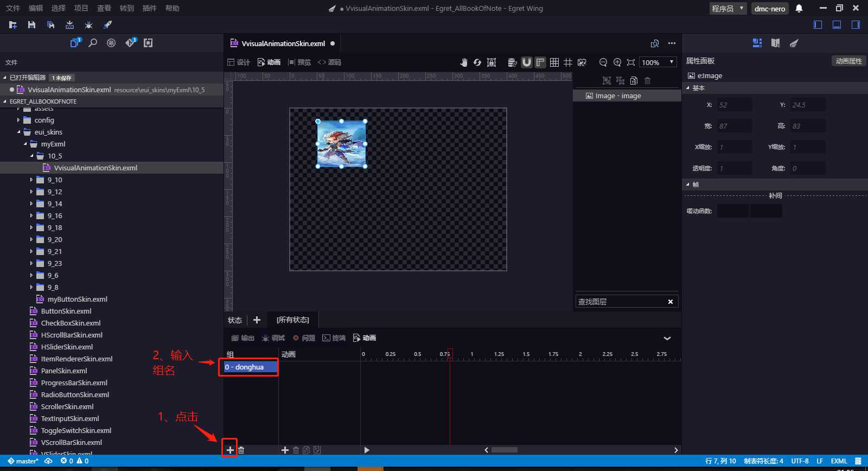
Task: Open the explorer files sidebar icon
Action: (75, 43)
